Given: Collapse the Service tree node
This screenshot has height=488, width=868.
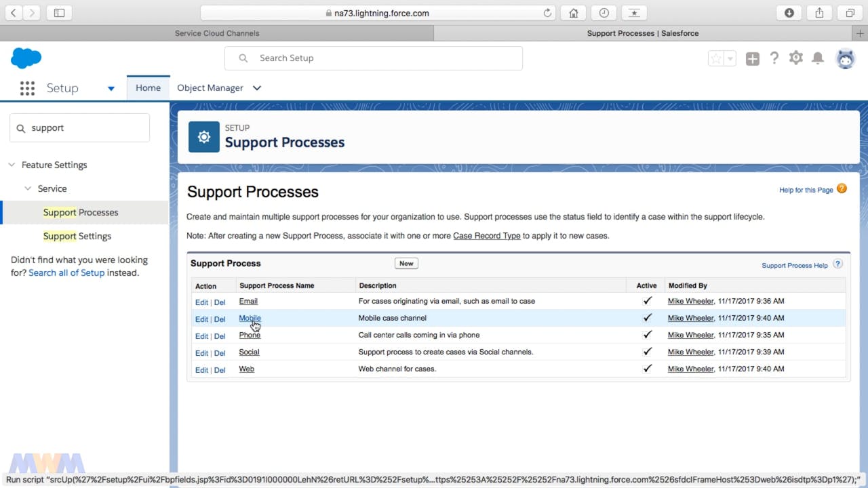Looking at the screenshot, I should click(x=28, y=188).
